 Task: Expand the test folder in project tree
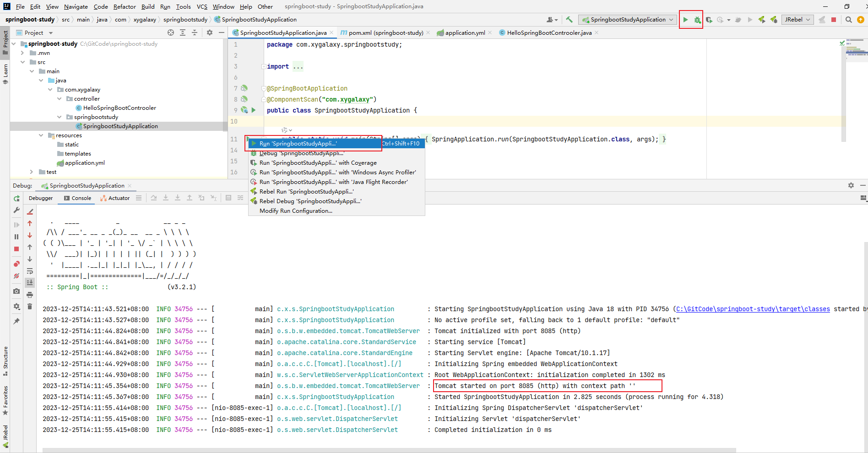coord(32,172)
